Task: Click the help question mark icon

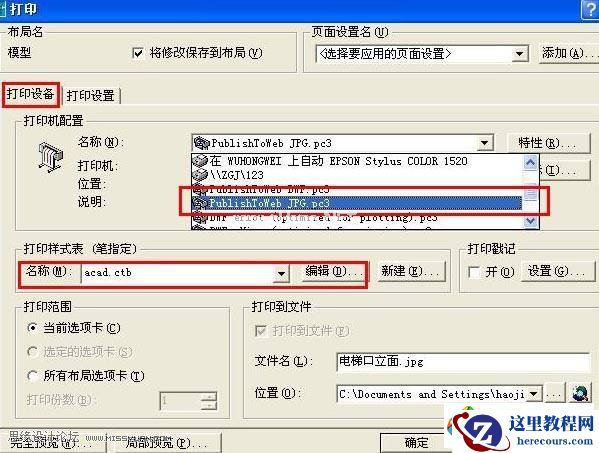Action: coord(589,9)
